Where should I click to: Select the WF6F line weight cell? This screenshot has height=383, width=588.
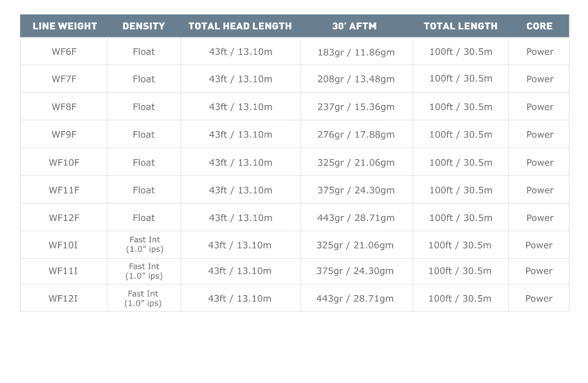[64, 51]
